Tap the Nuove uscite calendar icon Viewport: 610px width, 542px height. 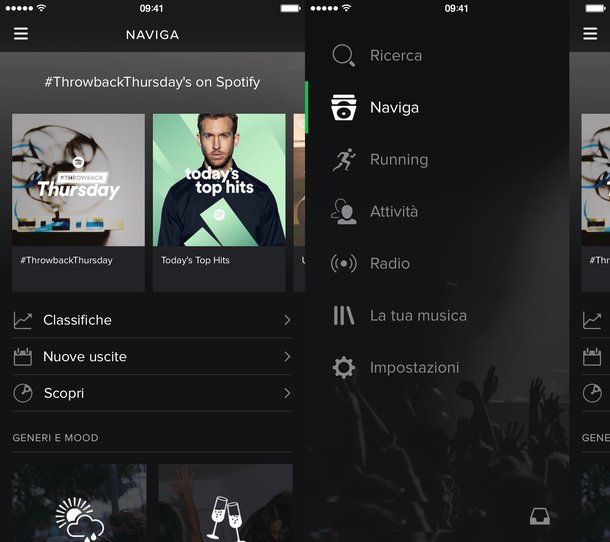(23, 357)
